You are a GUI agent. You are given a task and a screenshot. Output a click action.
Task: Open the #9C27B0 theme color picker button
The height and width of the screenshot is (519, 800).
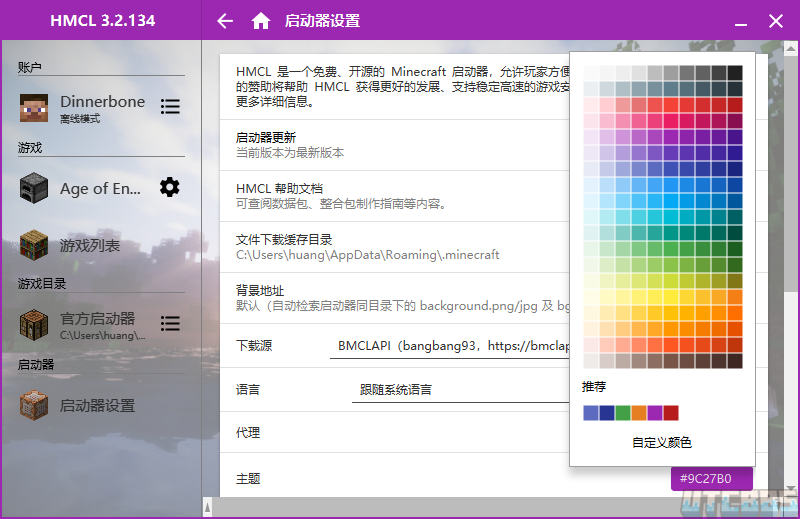pos(711,479)
